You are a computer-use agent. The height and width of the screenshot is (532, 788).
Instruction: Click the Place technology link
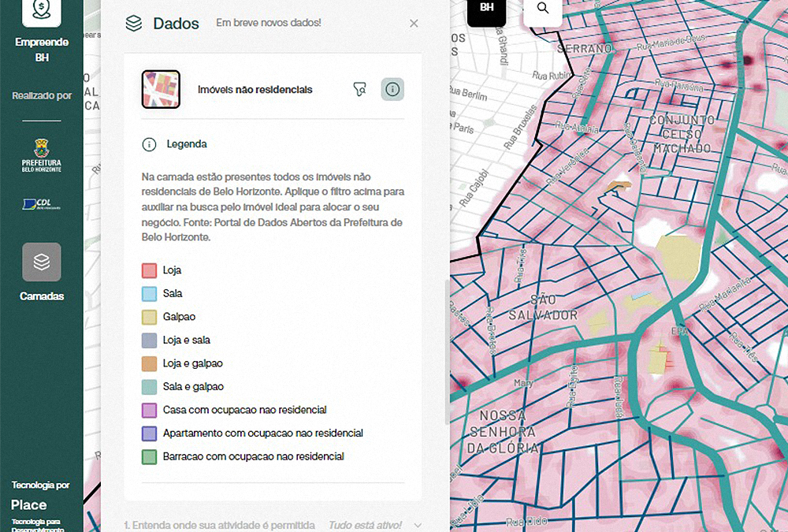click(x=29, y=504)
